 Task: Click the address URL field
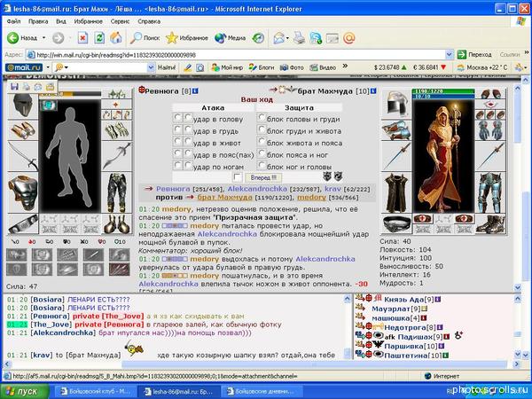coord(239,55)
